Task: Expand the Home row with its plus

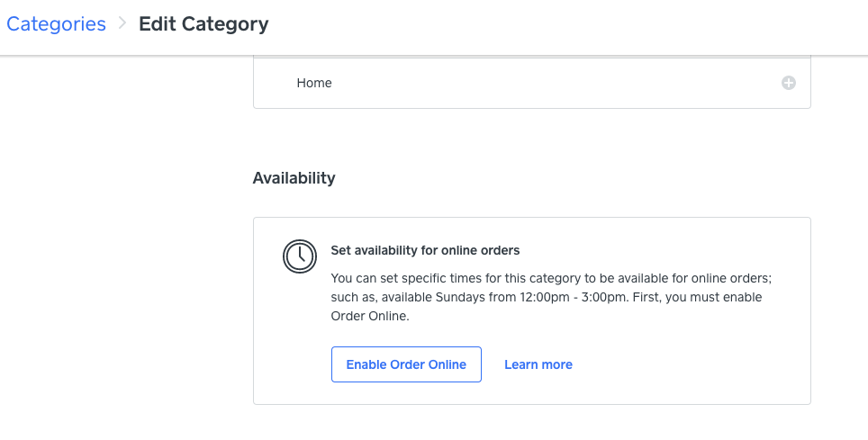Action: click(788, 83)
